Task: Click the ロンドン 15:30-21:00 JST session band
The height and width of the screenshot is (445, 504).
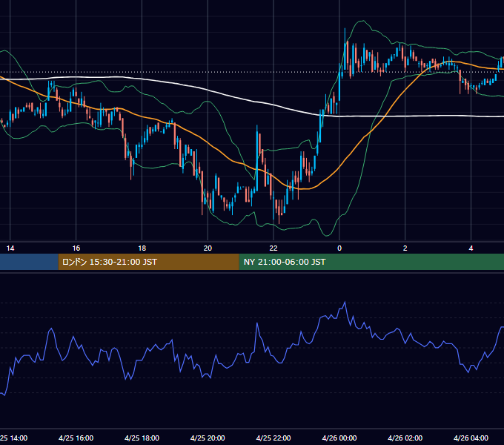Action: [x=148, y=262]
